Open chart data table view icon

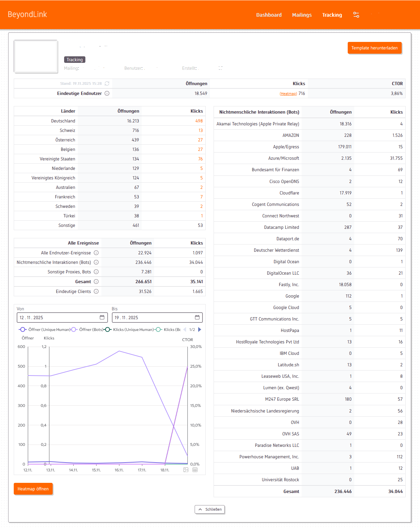tap(195, 470)
